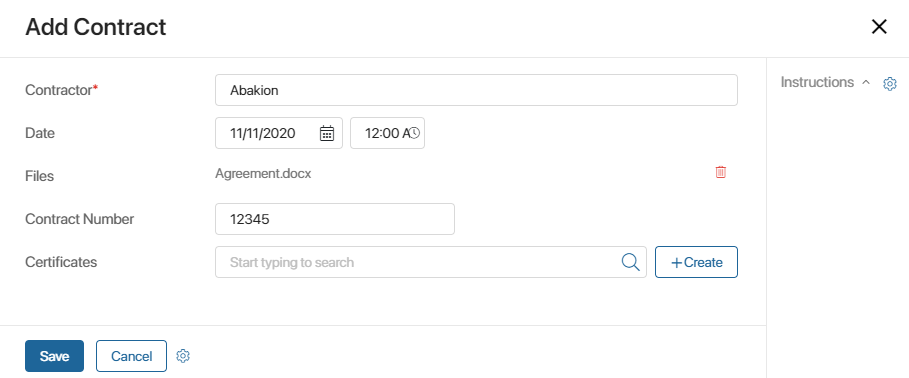Focus the Contract Number field with 12345

(334, 219)
